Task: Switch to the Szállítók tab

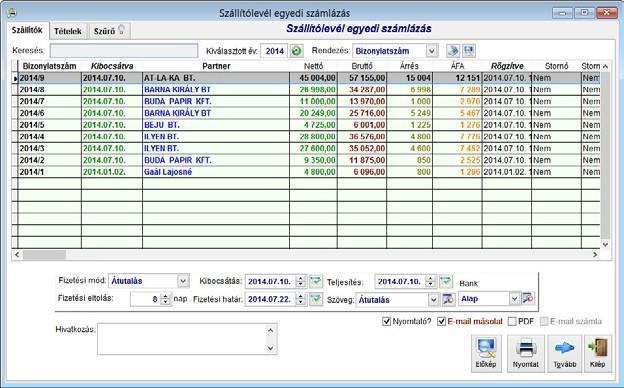Action: pos(27,30)
